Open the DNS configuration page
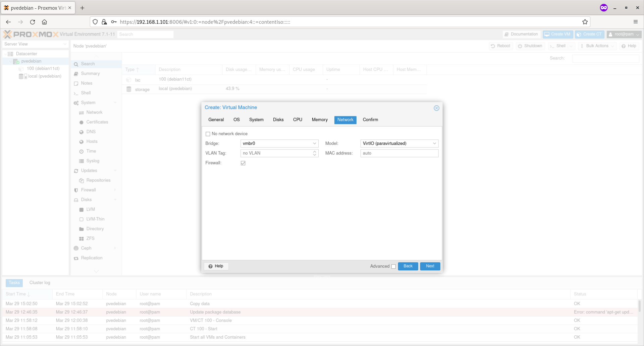 click(90, 132)
